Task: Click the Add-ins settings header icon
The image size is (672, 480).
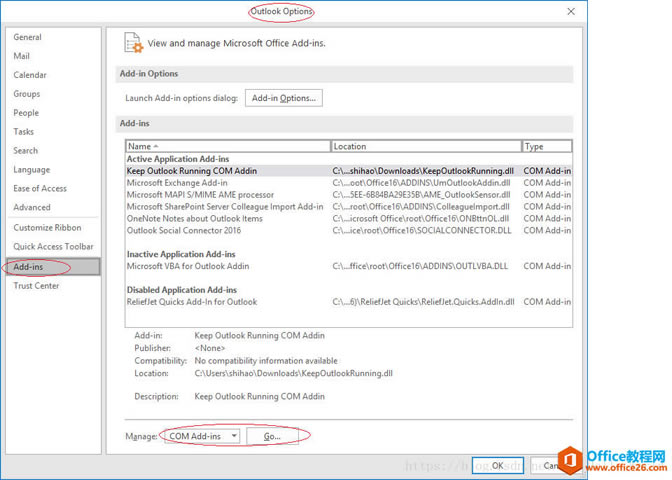Action: tap(133, 43)
